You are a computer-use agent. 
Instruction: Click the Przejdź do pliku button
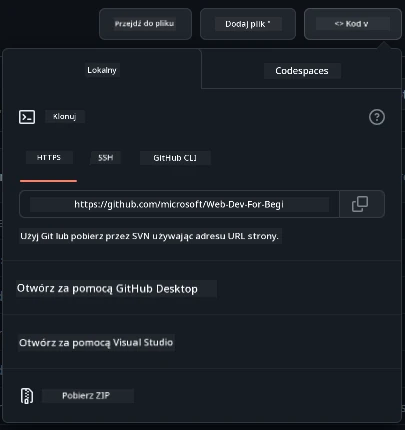click(145, 24)
